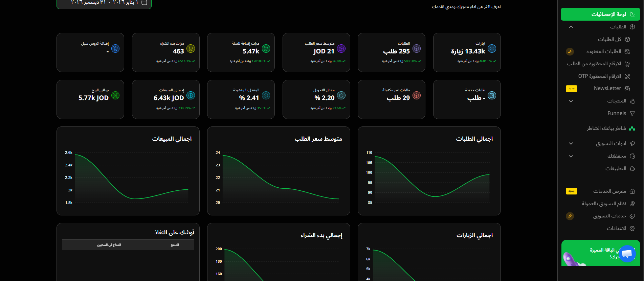The width and height of the screenshot is (644, 281).
Task: Click the orders box icon in stats card
Action: 417,49
